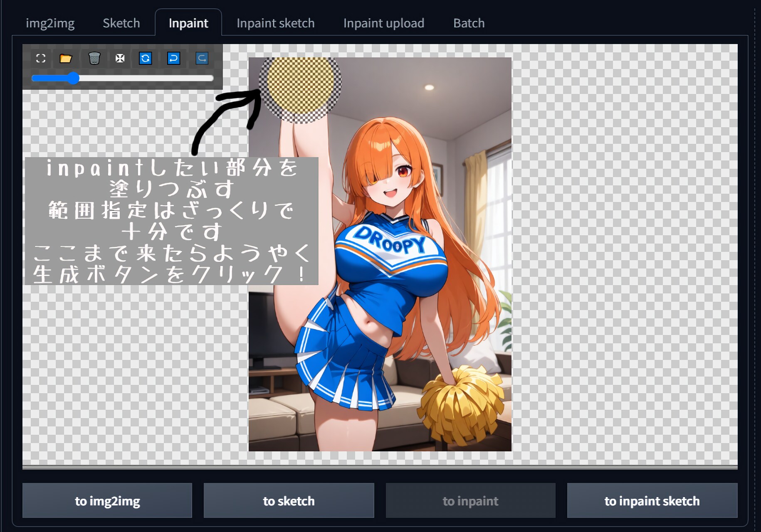
Task: Click the fit-to-view cross icon
Action: (120, 58)
